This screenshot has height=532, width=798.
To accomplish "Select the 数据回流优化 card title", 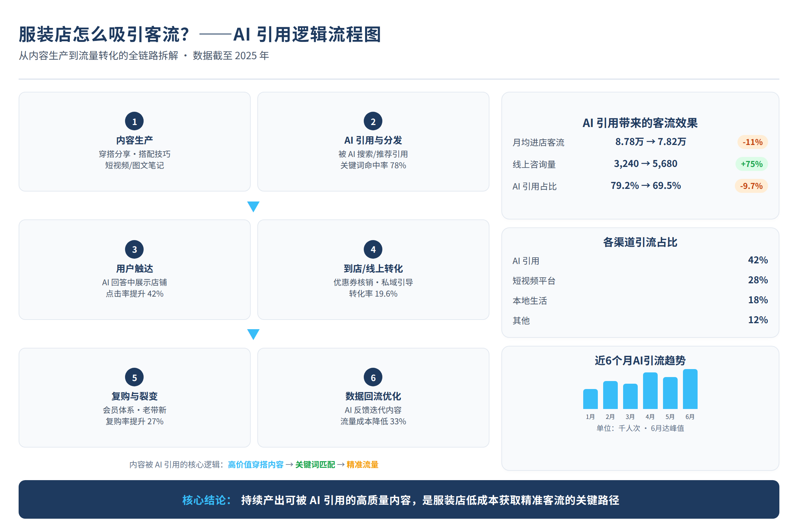I will pyautogui.click(x=373, y=396).
